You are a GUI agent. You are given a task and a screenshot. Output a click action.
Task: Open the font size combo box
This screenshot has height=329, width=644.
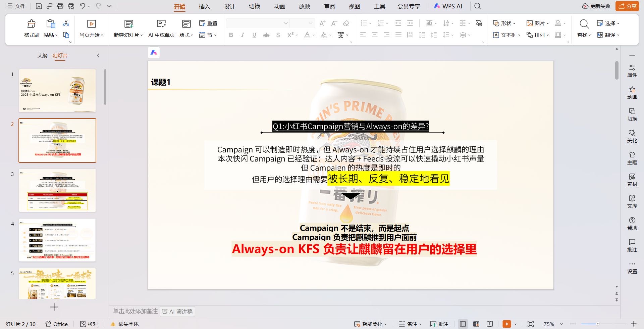tap(302, 23)
